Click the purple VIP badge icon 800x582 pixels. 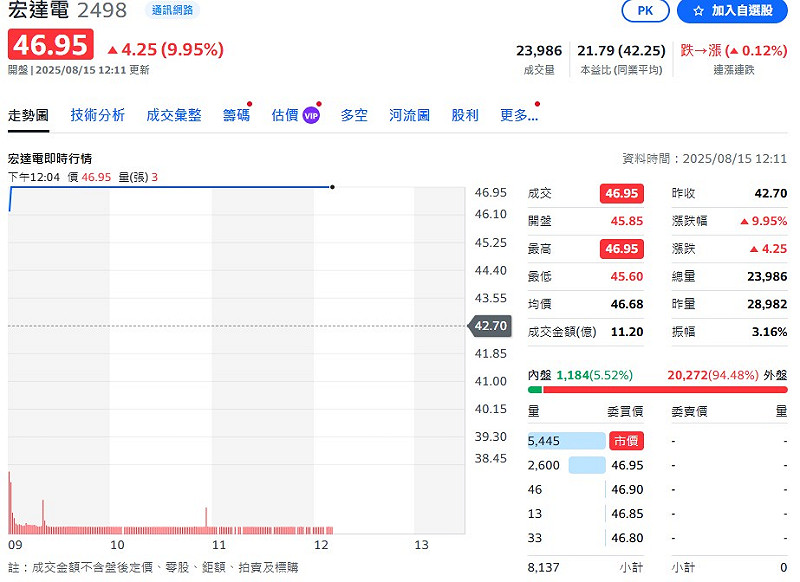click(x=311, y=116)
